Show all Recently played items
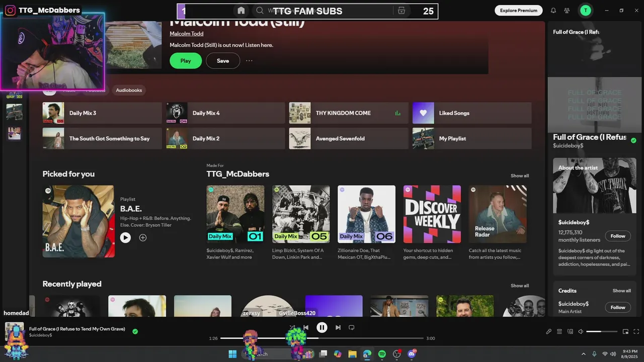The width and height of the screenshot is (644, 362). pos(520,286)
